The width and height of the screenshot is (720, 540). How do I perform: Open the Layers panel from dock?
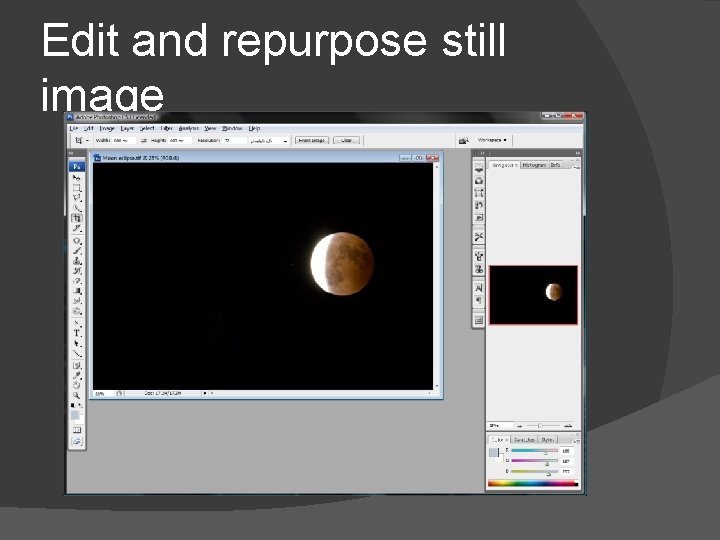[x=478, y=169]
